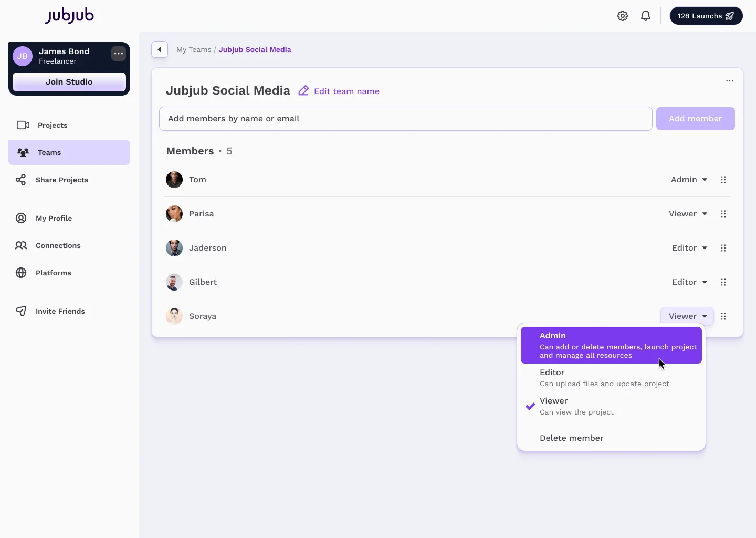Click the Join Studio button

pyautogui.click(x=69, y=82)
